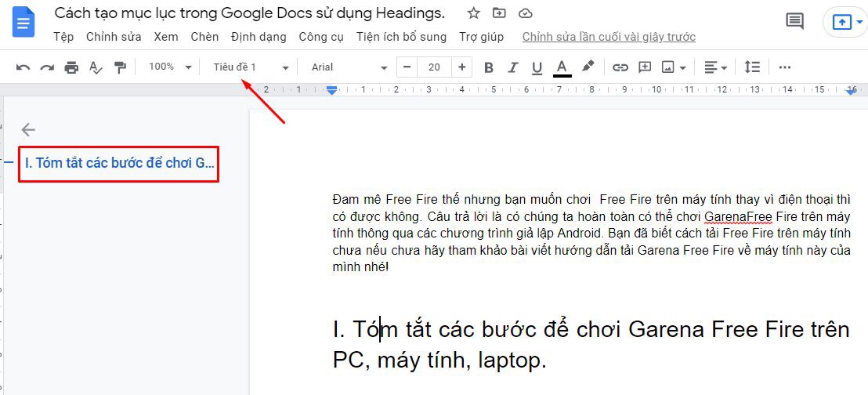
Task: Open the Trợ giúp menu
Action: click(481, 37)
